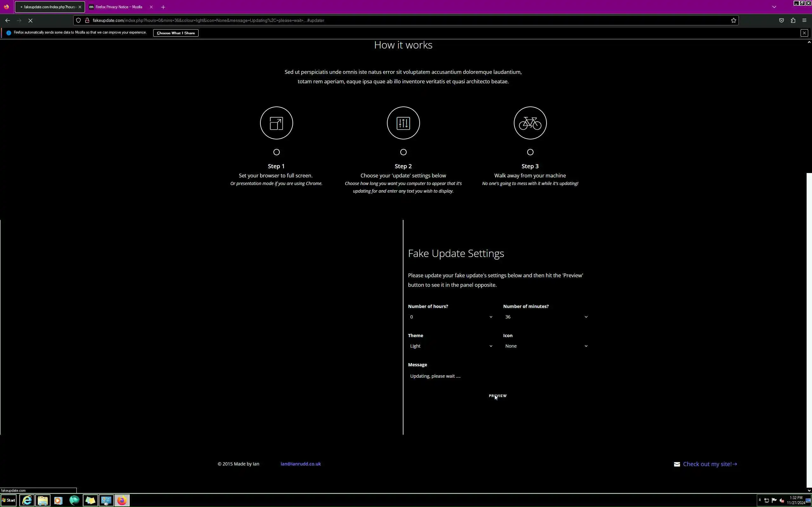The image size is (812, 507).
Task: Click the settings sliders icon above Step 2
Action: (x=403, y=123)
